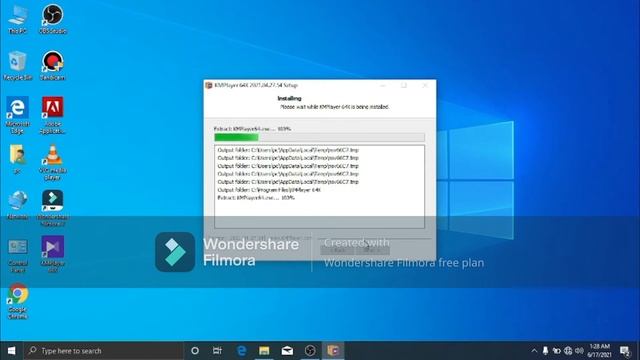640x360 pixels.
Task: Open File Explorer from the taskbar
Action: [264, 351]
